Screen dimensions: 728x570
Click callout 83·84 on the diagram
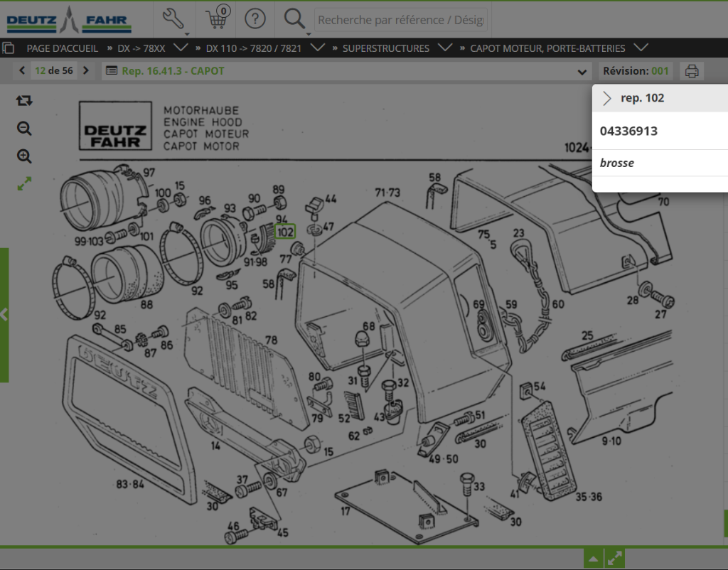coord(130,484)
